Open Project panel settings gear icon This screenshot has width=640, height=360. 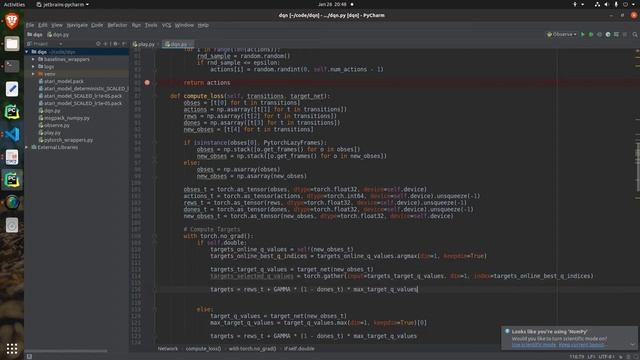click(x=116, y=44)
